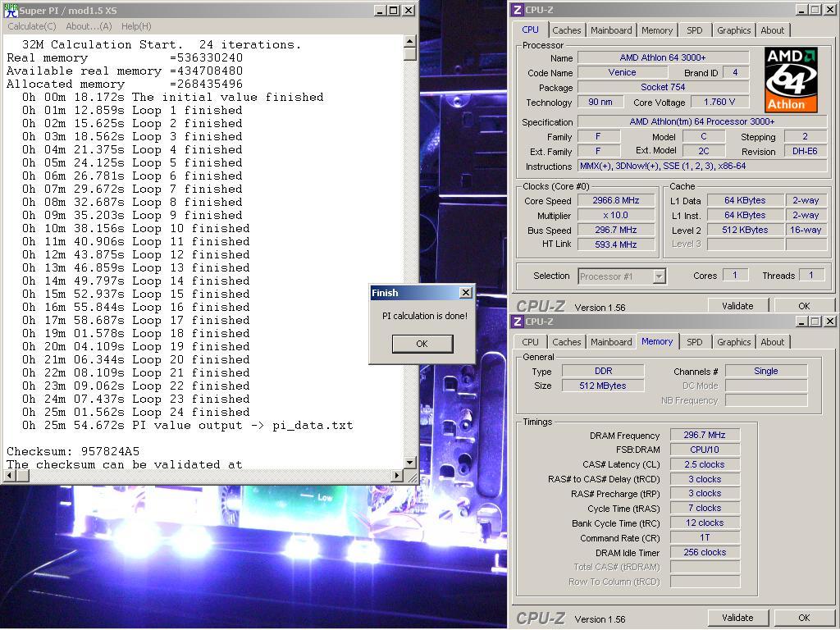Click the Revision value DH-E6
840x630 pixels.
[x=805, y=151]
